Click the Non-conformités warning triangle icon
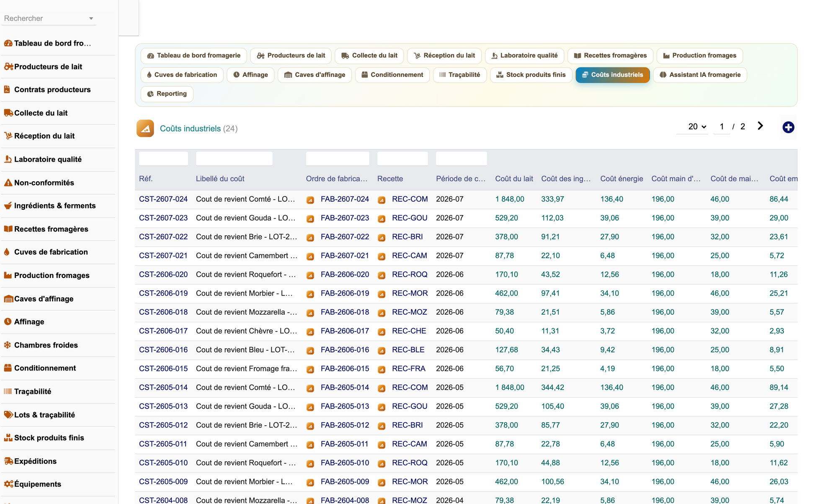815x504 pixels. click(x=8, y=183)
